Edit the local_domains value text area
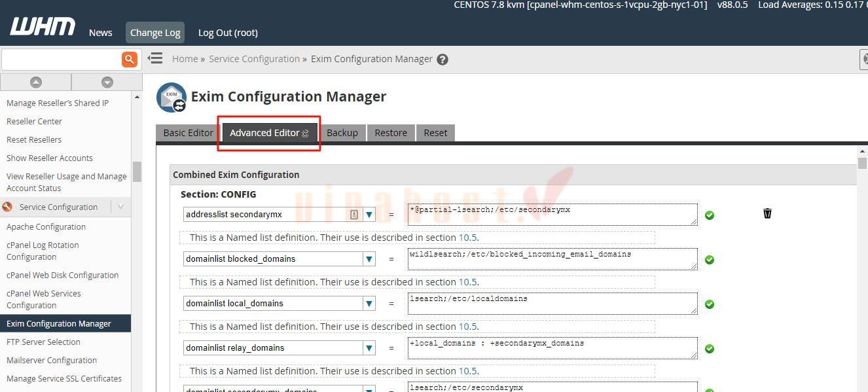 [552, 303]
